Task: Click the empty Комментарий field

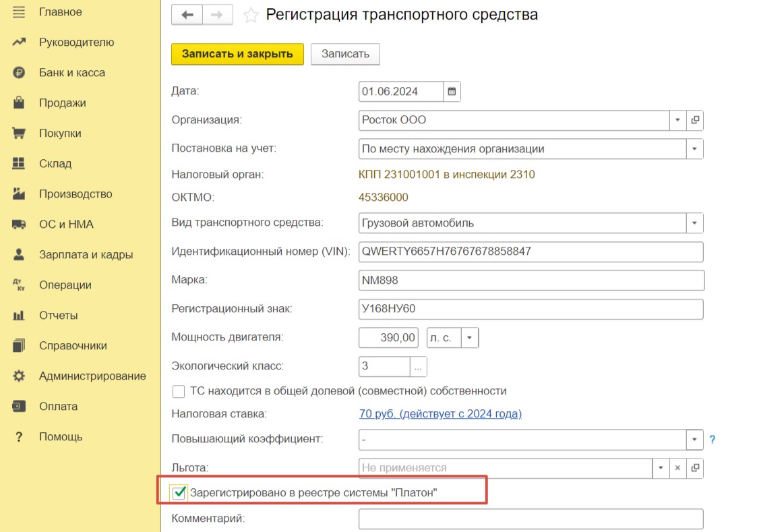Action: (531, 519)
